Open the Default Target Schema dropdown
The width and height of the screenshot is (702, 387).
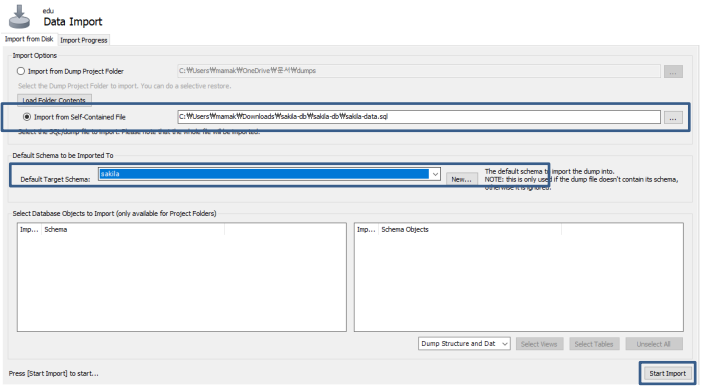point(435,174)
